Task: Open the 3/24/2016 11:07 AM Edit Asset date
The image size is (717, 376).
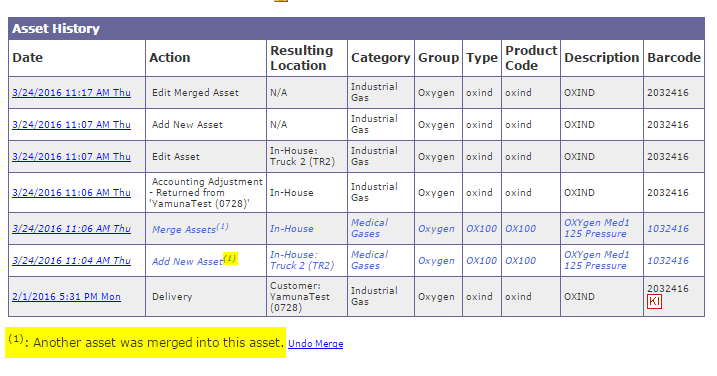Action: coord(71,156)
